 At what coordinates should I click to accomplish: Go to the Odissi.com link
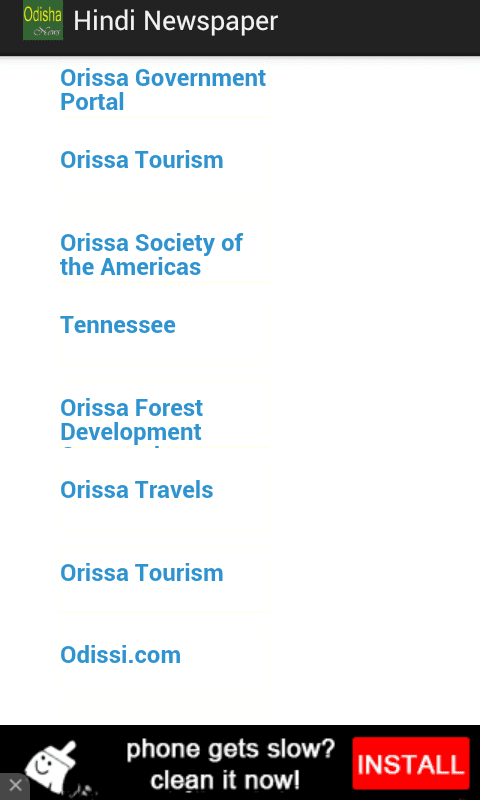120,655
